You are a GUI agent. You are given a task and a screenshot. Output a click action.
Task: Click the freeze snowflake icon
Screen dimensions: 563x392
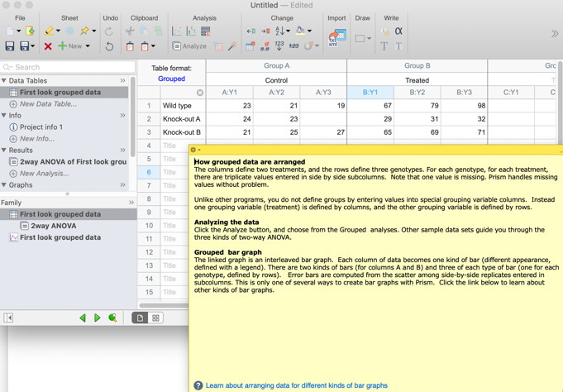(x=69, y=31)
